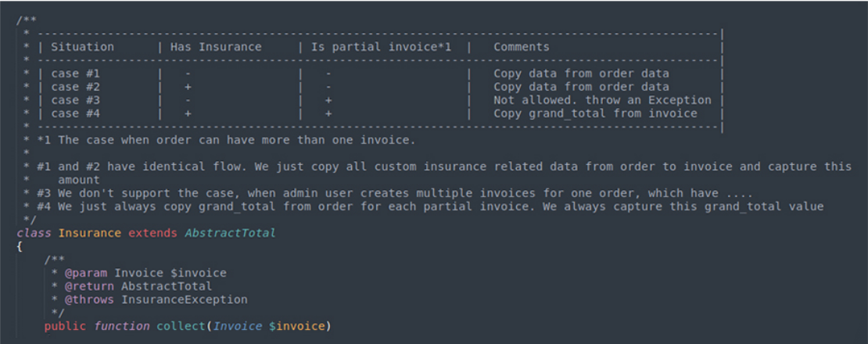Image resolution: width=868 pixels, height=344 pixels.
Task: Click the Invoice type hint in collect signature
Action: (x=237, y=325)
